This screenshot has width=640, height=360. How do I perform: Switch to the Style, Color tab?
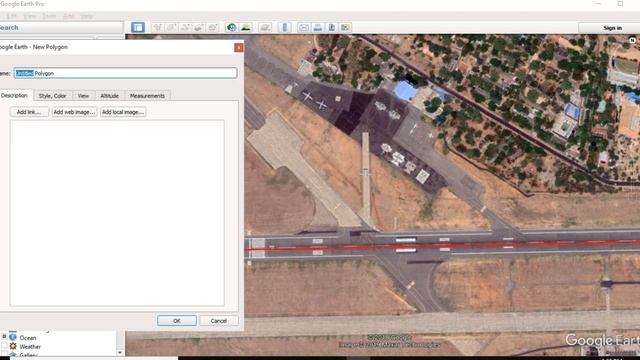52,96
